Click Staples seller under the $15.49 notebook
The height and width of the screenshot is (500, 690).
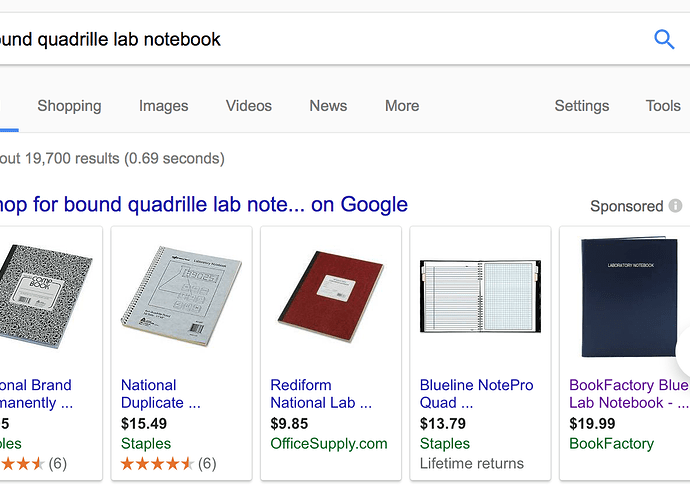click(x=146, y=444)
